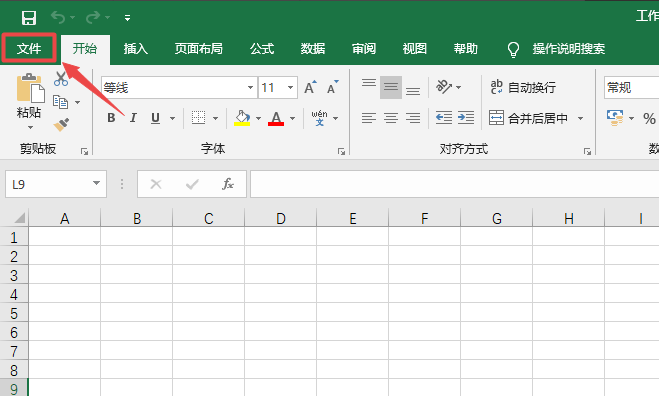The height and width of the screenshot is (396, 659).
Task: Select the column D header
Action: [x=281, y=218]
